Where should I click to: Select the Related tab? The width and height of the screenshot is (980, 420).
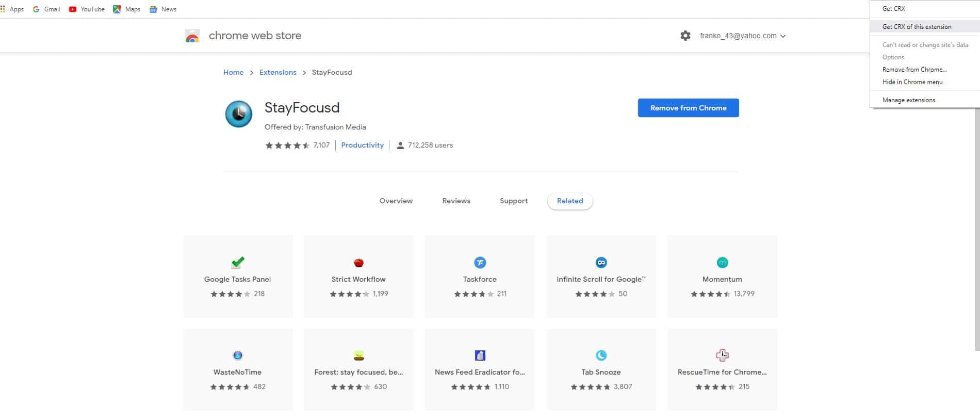pos(570,201)
